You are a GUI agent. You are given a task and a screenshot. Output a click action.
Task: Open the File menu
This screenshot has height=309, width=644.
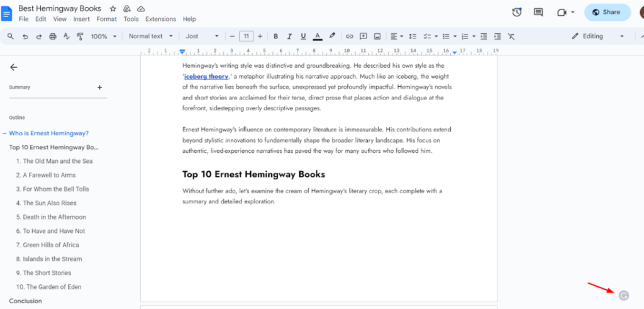23,19
